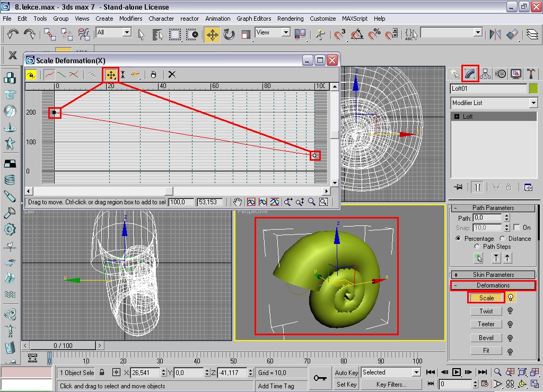
Task: Click Display X Axis red curve button
Action: 49,74
